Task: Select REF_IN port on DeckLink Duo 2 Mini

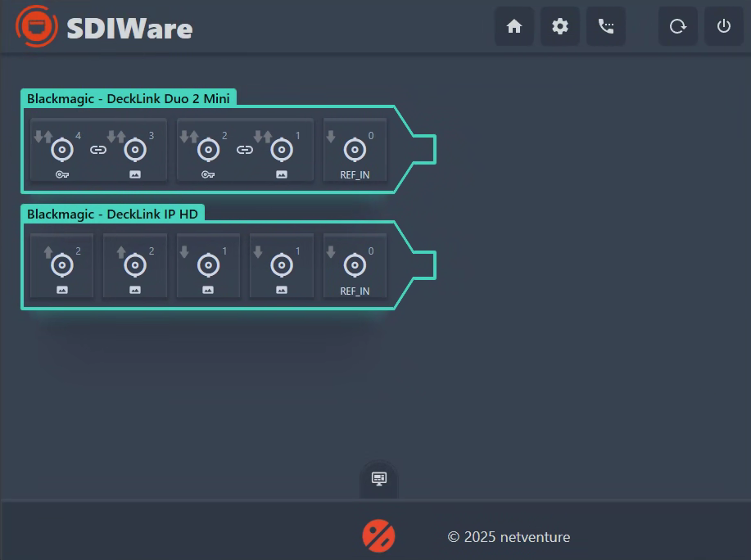Action: point(355,150)
